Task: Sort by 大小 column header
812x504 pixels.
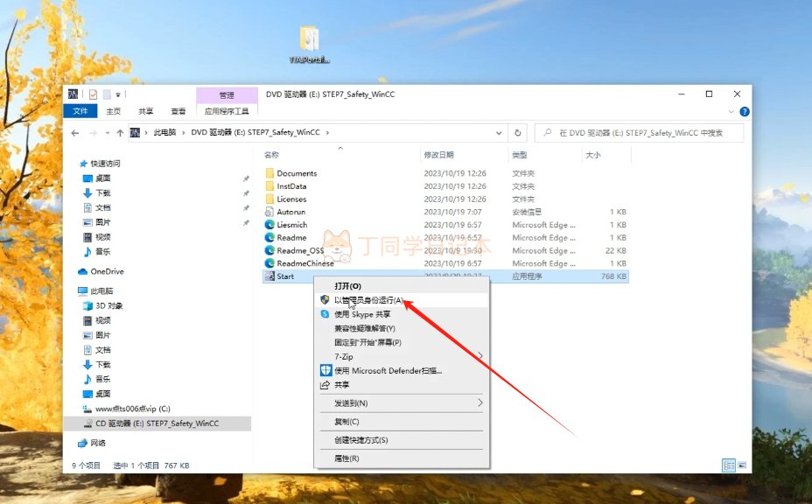Action: click(x=593, y=155)
